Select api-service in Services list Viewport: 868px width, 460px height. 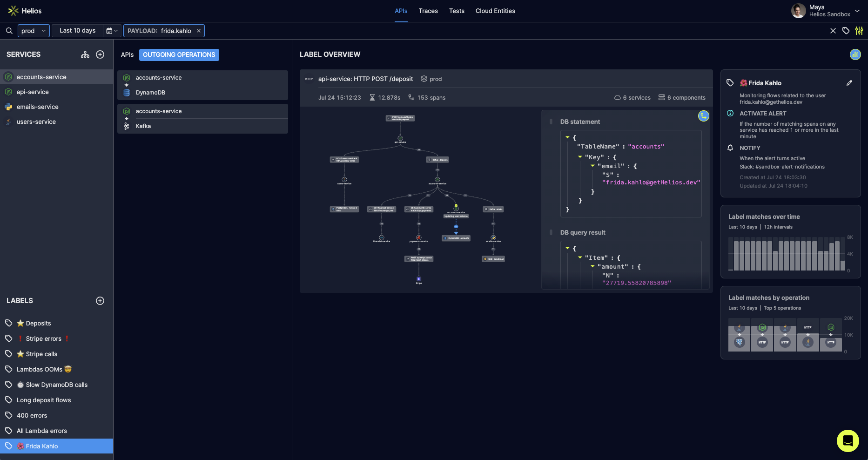click(56, 92)
